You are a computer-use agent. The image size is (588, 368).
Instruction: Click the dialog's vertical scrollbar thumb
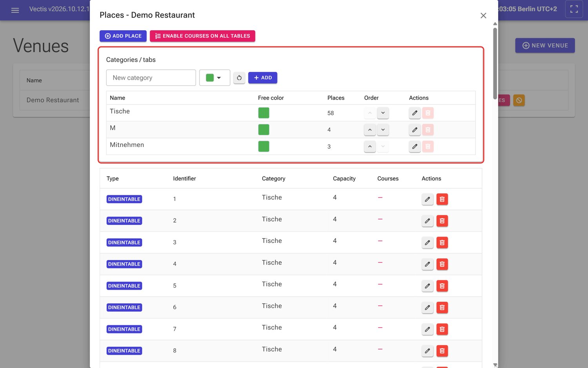click(x=495, y=63)
